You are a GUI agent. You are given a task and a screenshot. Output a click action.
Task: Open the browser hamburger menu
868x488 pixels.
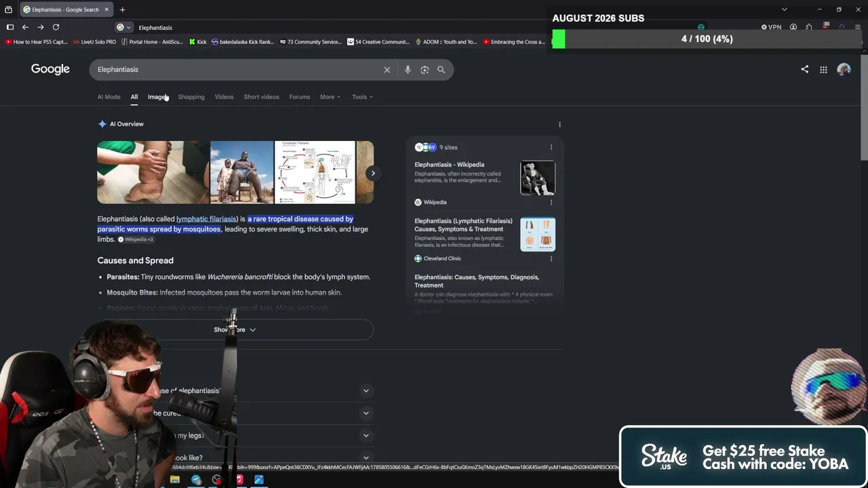(x=858, y=27)
